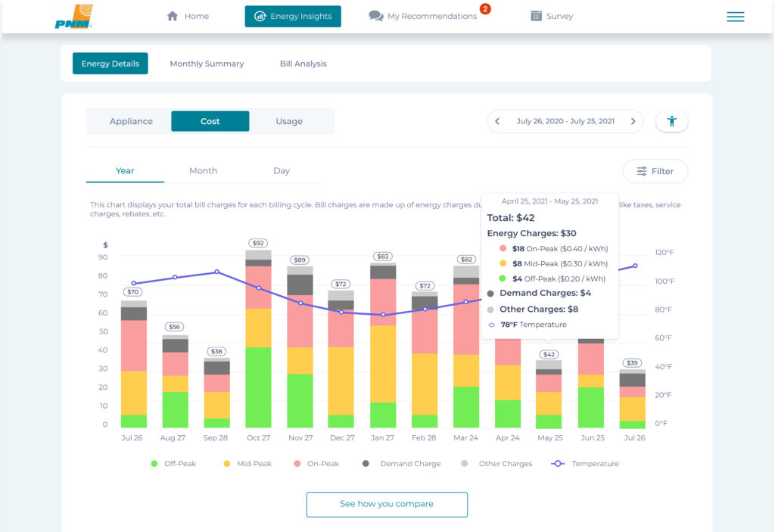Open the Filter options
Screen dimensions: 775x532
coord(655,171)
